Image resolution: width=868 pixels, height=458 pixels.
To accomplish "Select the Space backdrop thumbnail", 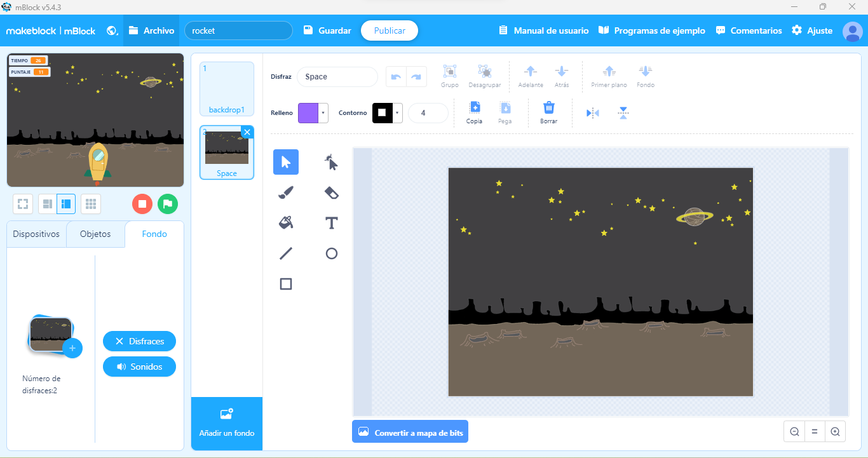I will tap(227, 152).
